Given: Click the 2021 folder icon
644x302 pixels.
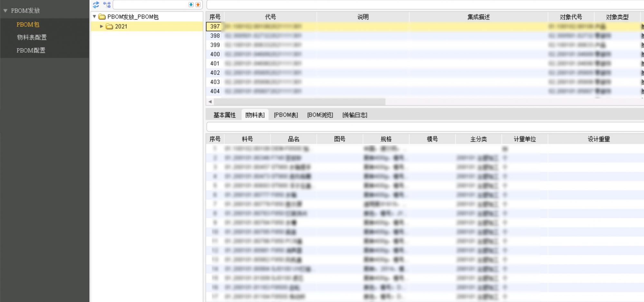Looking at the screenshot, I should (x=110, y=26).
